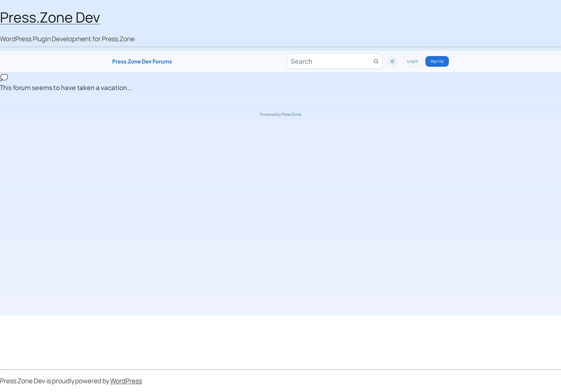
Task: Select the speech bubble forum icon
Action: [4, 77]
